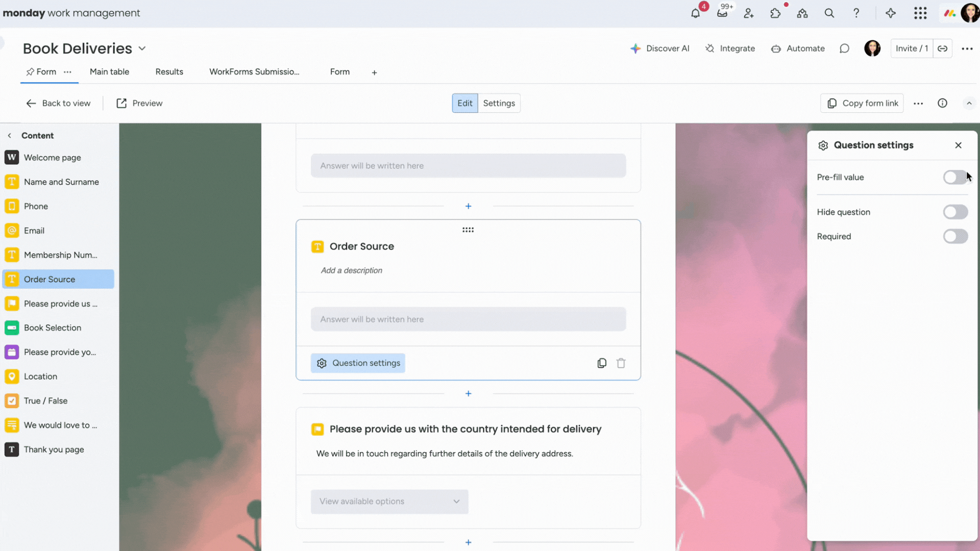This screenshot has width=980, height=551.
Task: Click Invite / 1 button
Action: point(912,48)
